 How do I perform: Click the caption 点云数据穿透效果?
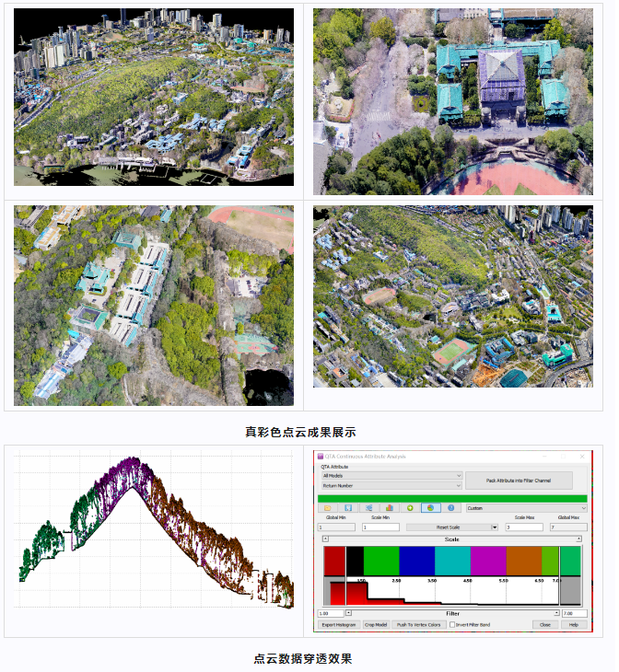[x=303, y=659]
